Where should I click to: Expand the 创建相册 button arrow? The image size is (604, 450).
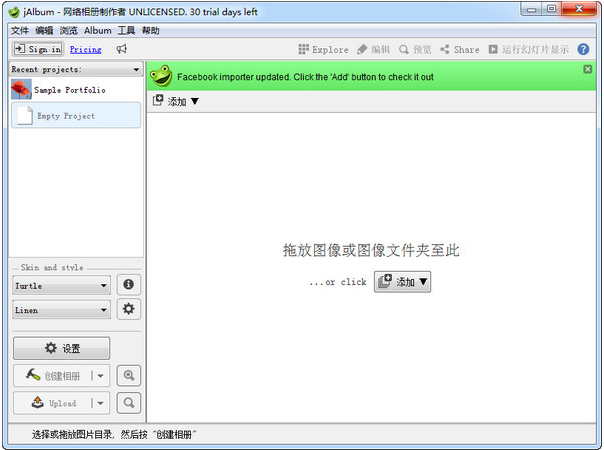(100, 376)
